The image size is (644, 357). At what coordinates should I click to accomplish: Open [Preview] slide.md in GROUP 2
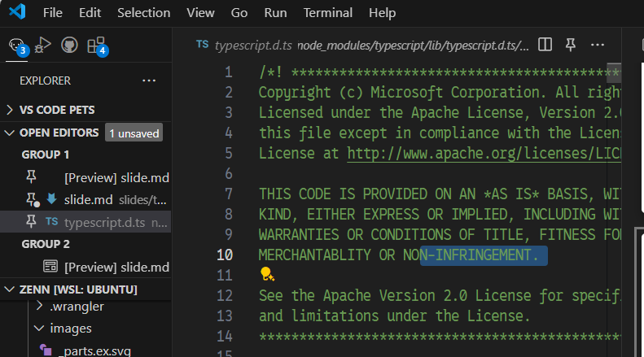(x=116, y=267)
